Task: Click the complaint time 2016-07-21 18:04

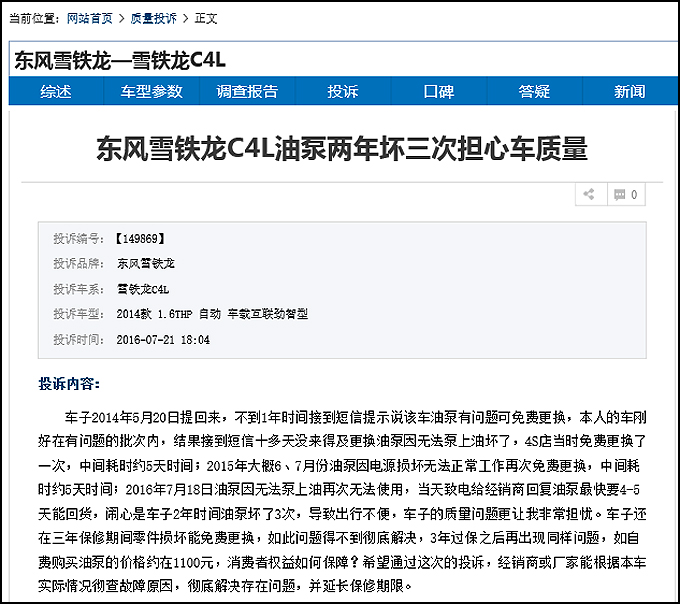Action: [x=163, y=340]
